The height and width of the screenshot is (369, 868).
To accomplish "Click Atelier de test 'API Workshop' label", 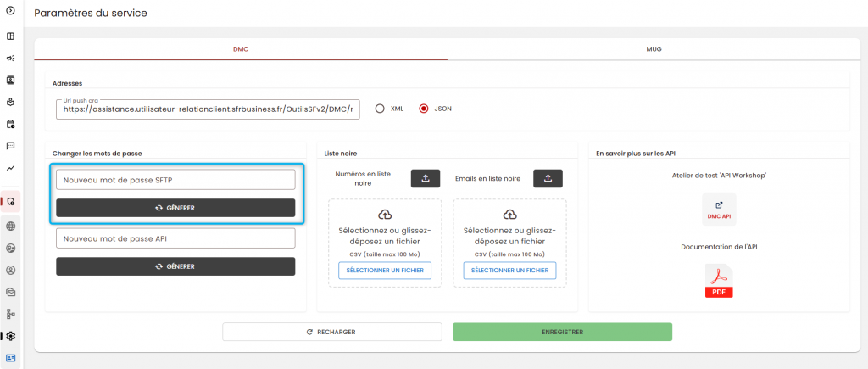I will [719, 175].
